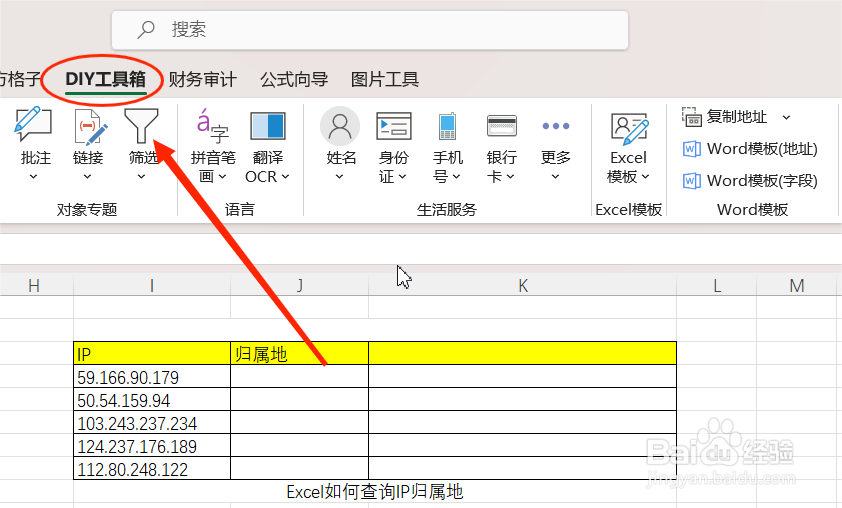The width and height of the screenshot is (842, 508).
Task: Select column J header
Action: (300, 285)
